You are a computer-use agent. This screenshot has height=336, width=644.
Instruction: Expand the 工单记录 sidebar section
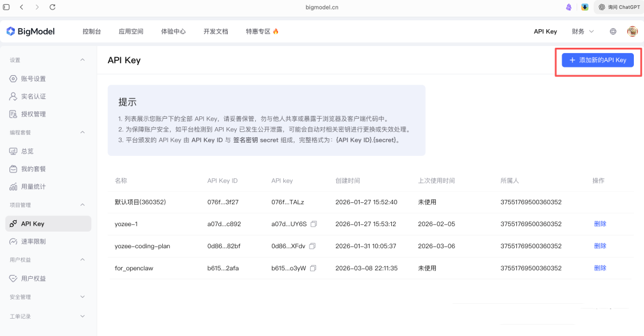pos(82,316)
